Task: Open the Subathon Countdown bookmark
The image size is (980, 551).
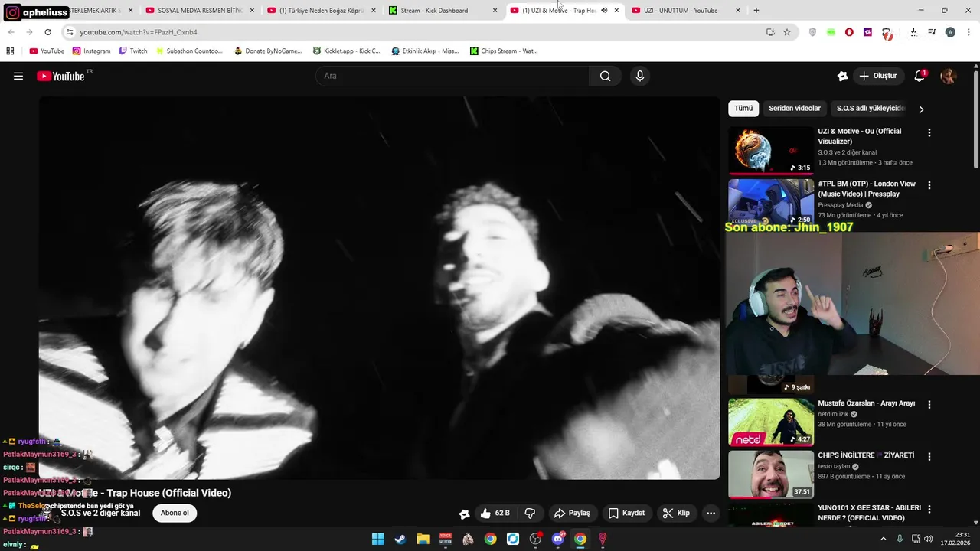Action: (x=189, y=51)
